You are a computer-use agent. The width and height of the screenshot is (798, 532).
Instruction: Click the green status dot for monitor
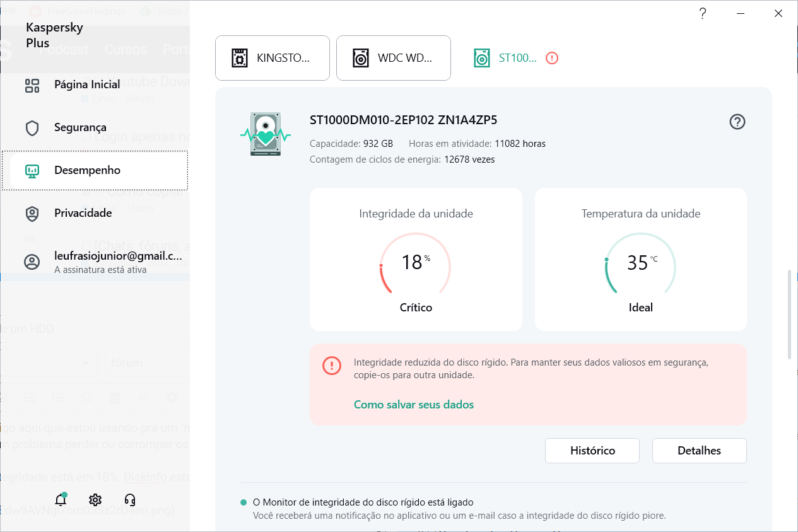coord(244,502)
